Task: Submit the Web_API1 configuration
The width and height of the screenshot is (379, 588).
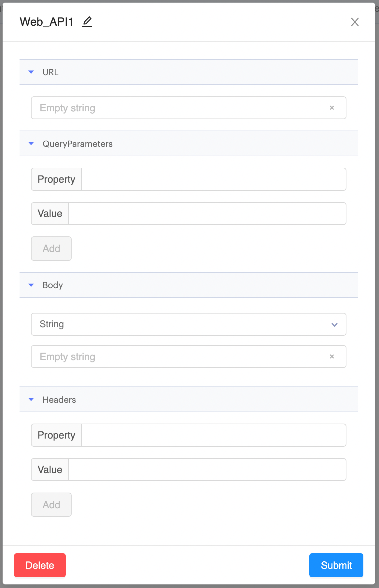Action: click(x=336, y=565)
